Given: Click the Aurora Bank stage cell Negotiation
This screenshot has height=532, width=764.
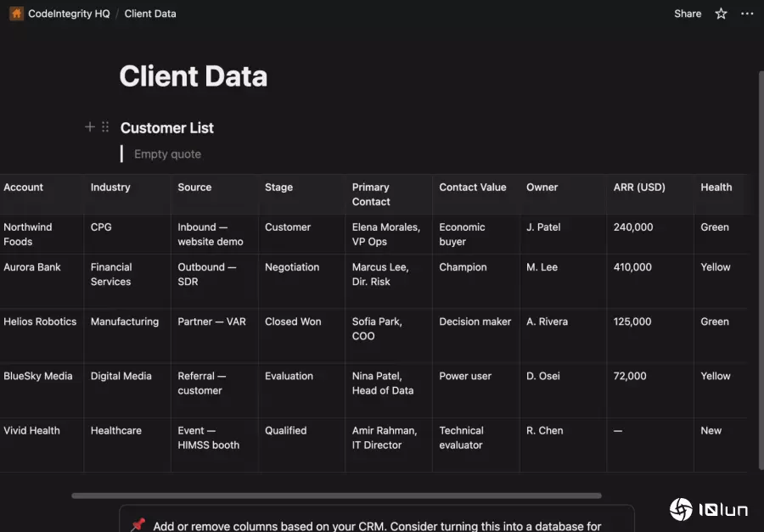Looking at the screenshot, I should pyautogui.click(x=292, y=267).
